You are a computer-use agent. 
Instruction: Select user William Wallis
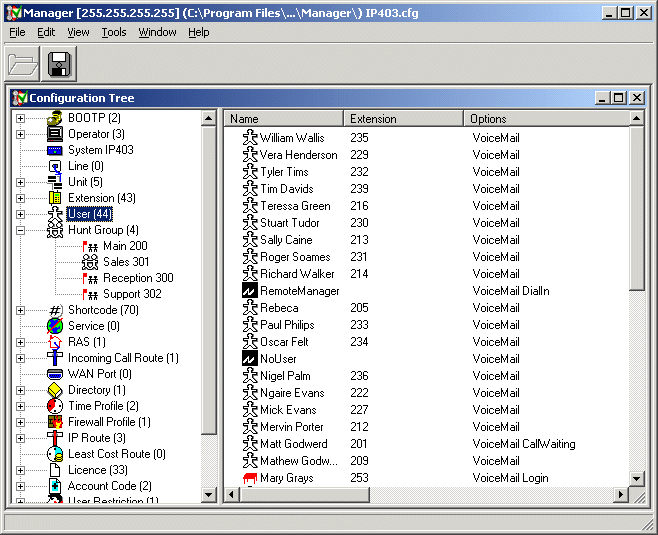(292, 138)
